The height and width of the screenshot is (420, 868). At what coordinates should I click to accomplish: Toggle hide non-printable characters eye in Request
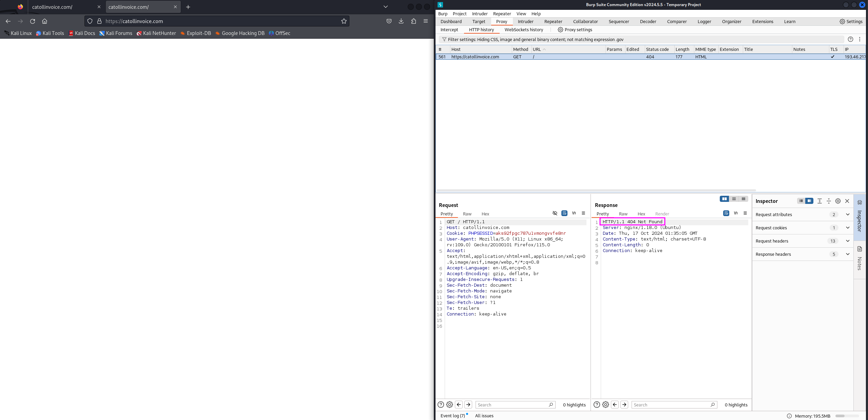click(555, 213)
